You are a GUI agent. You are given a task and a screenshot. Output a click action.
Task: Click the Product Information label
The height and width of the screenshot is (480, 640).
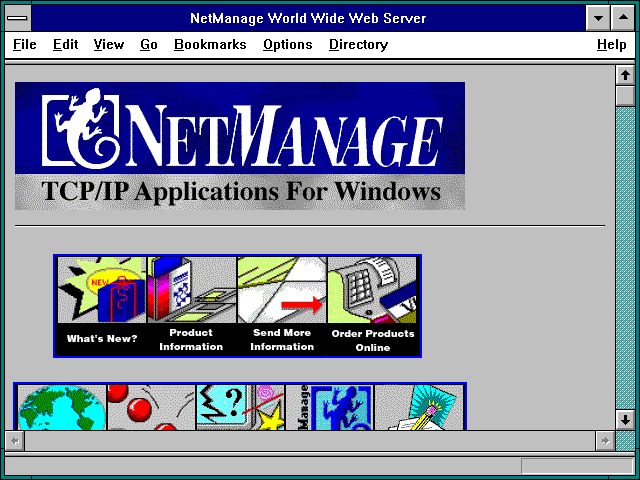coord(191,340)
